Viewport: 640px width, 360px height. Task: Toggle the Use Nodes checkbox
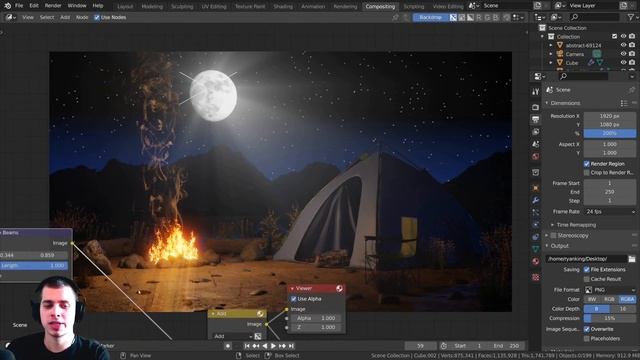click(x=97, y=18)
